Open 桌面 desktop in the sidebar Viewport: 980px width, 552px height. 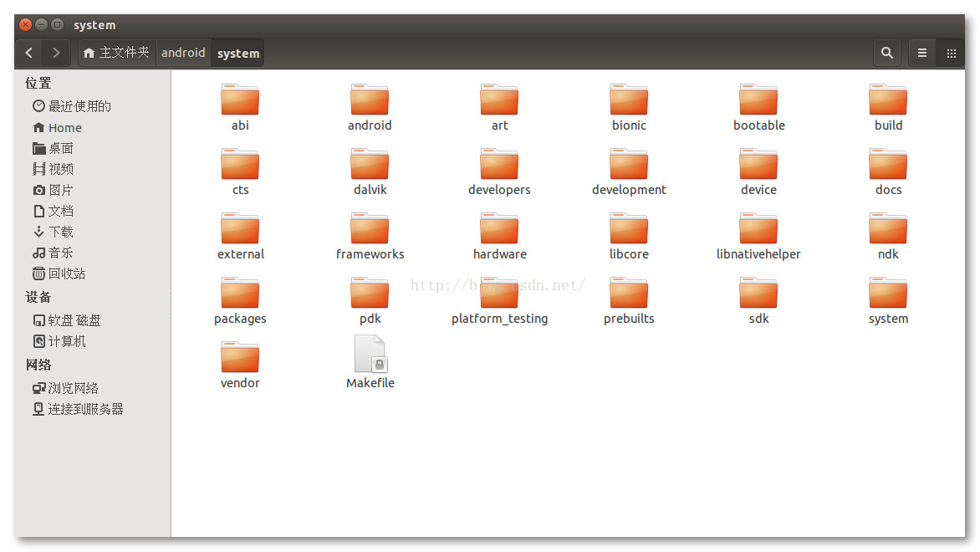pos(54,148)
